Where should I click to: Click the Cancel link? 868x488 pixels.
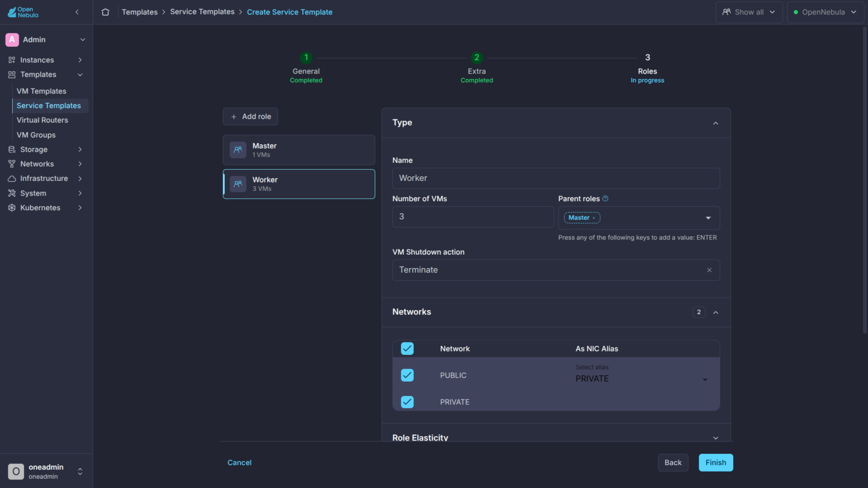pos(239,463)
